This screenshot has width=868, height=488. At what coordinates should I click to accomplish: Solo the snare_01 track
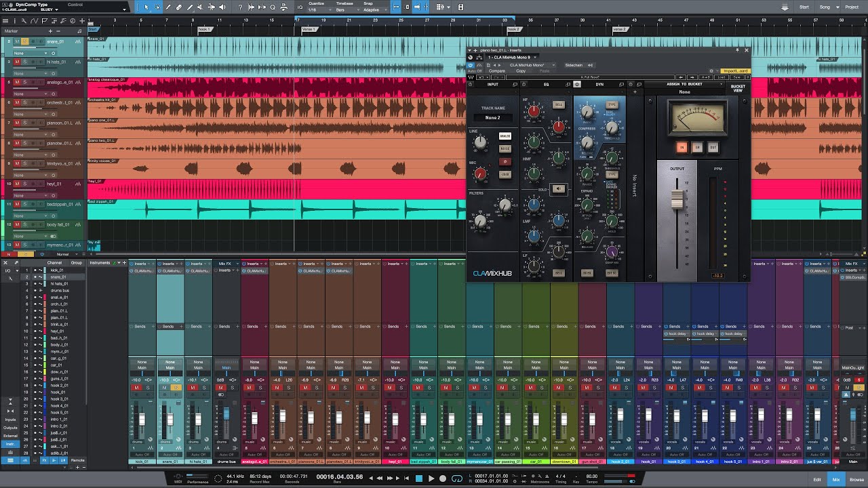click(24, 41)
